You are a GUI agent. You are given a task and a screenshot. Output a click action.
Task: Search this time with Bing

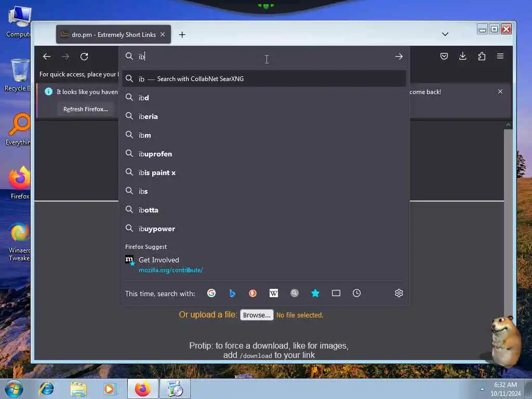tap(232, 293)
